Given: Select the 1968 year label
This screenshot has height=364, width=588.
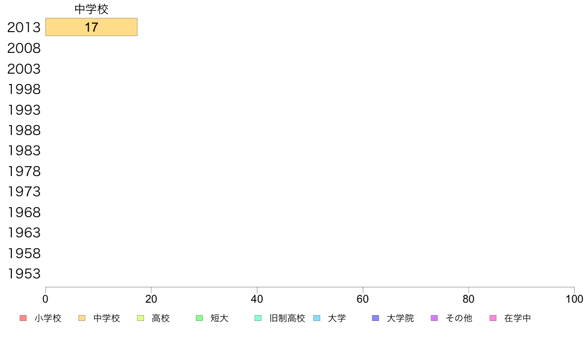Looking at the screenshot, I should (x=24, y=213).
